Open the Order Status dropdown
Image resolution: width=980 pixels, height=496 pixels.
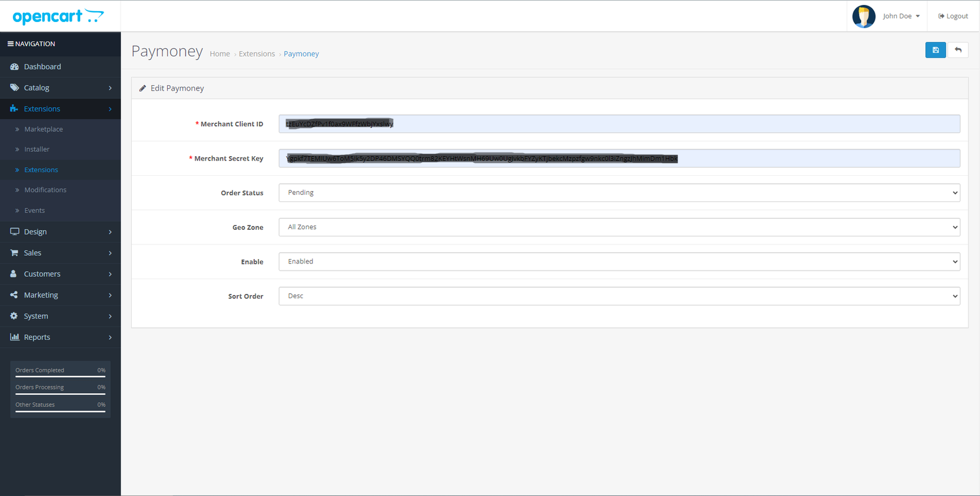[x=619, y=193]
